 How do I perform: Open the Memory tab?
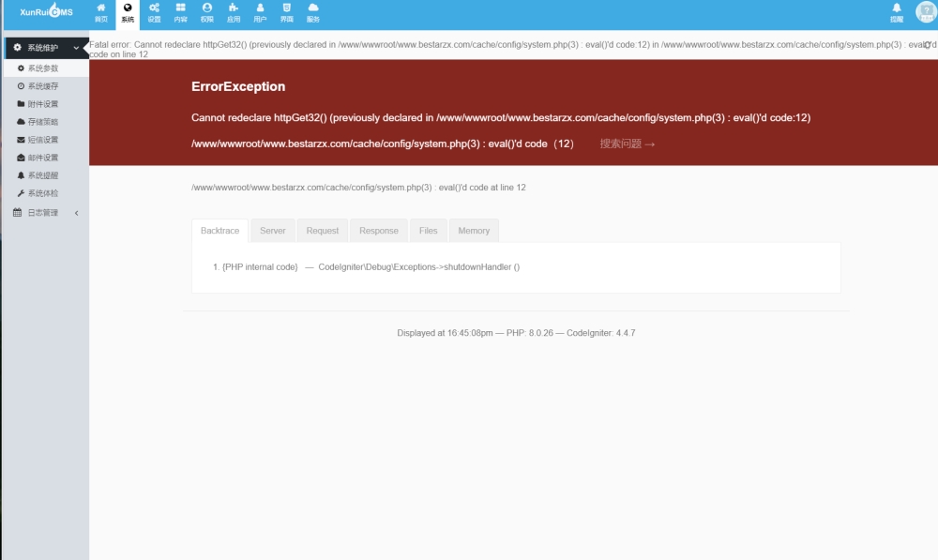coord(474,231)
